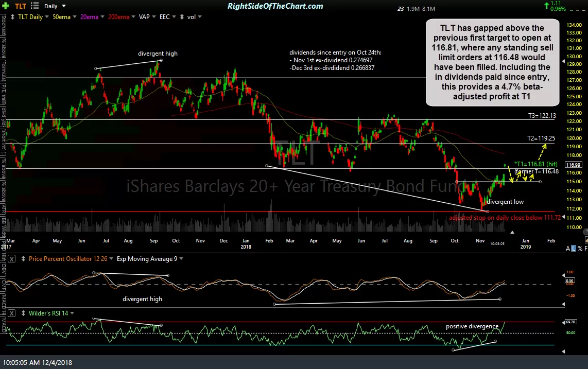Toggle the A arithmetic scale button
This screenshot has width=588, height=369.
tap(568, 248)
